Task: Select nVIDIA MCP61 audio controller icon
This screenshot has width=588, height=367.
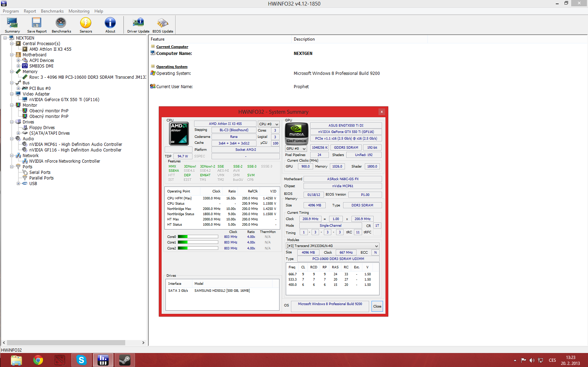Action: click(x=25, y=144)
